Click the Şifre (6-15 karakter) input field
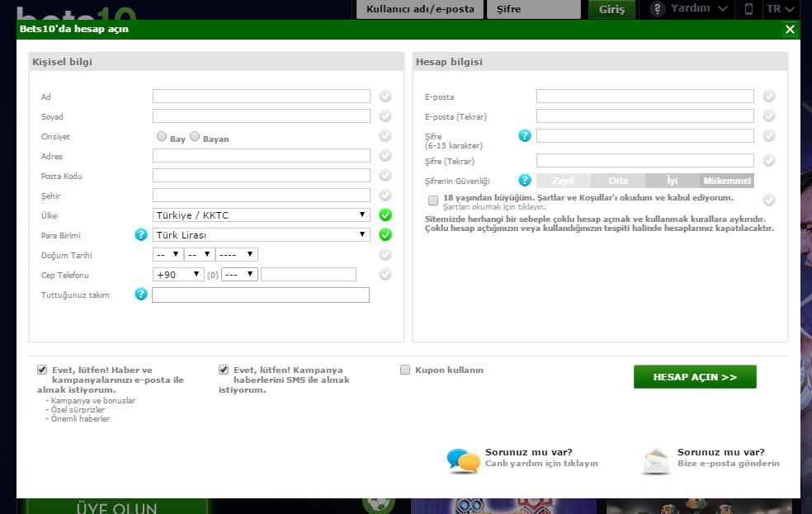This screenshot has height=514, width=812. 645,135
